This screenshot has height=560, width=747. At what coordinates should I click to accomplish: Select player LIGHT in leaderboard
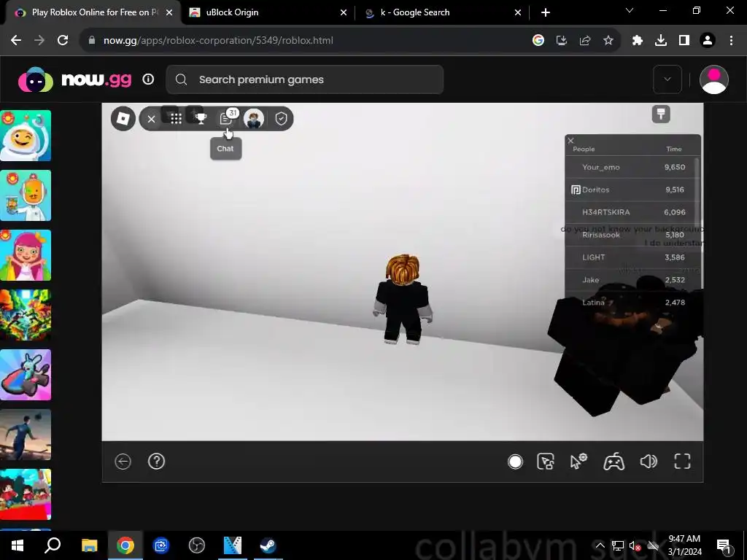pos(632,257)
